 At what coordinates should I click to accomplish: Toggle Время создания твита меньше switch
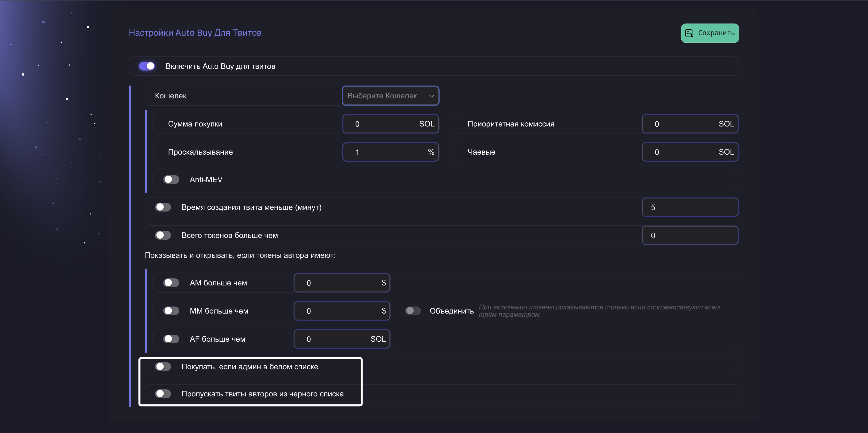pos(163,207)
